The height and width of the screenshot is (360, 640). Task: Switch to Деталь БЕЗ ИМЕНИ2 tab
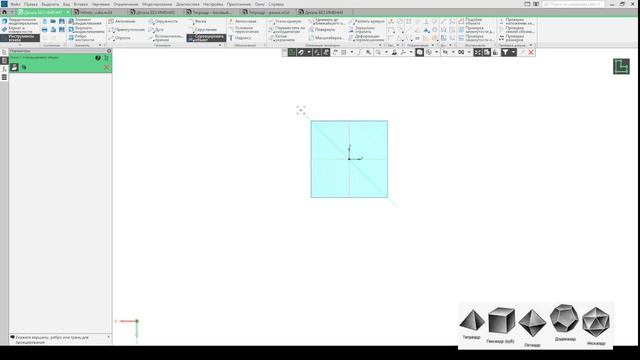coord(156,12)
